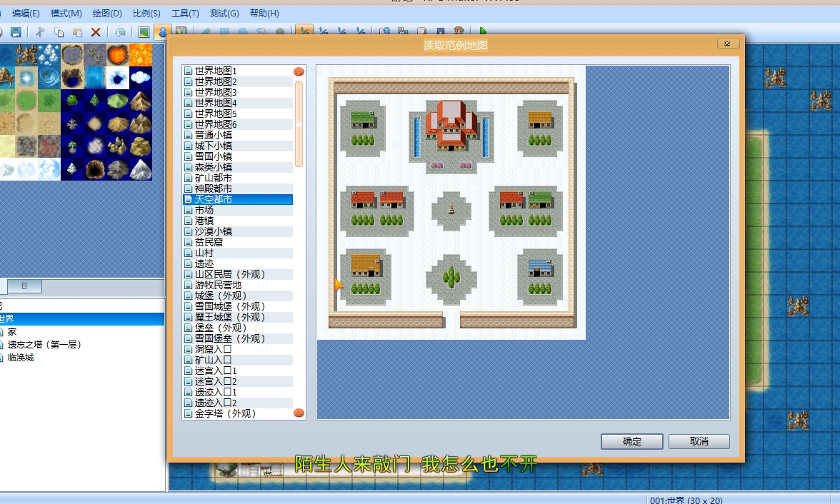Screen dimensions: 840x504
Task: Select the dark cave hole tile
Action: (x=95, y=168)
